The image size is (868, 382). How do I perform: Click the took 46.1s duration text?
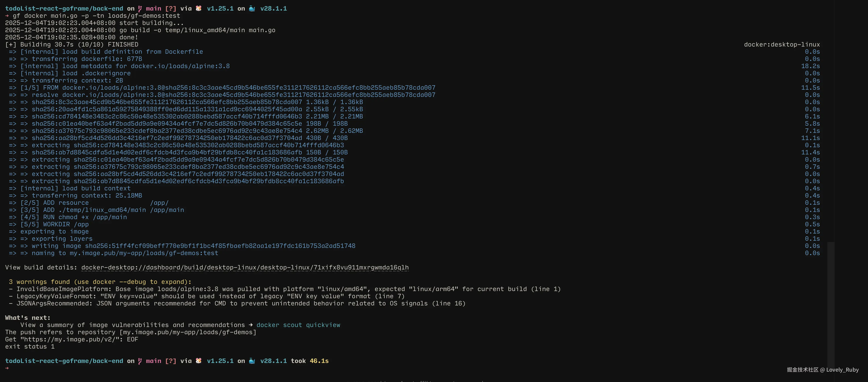point(310,361)
